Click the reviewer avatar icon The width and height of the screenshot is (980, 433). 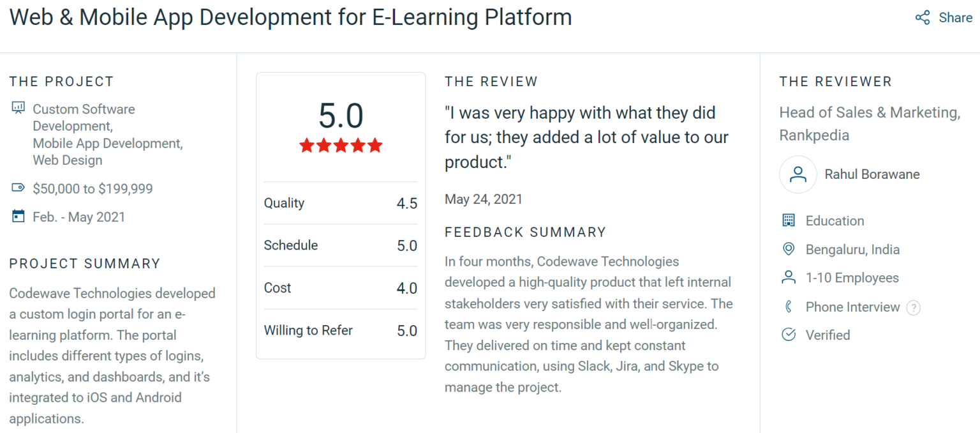point(798,174)
